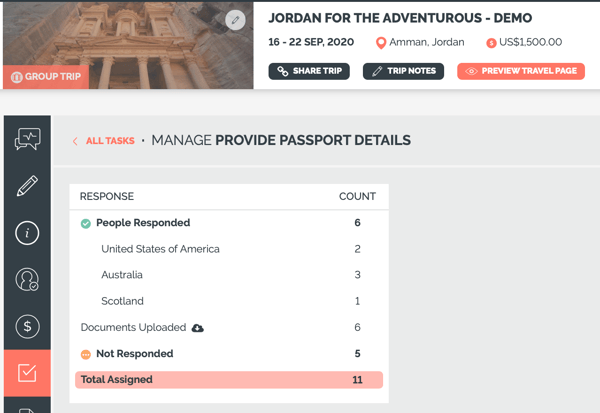The image size is (600, 413).
Task: Preview the travel page
Action: tap(521, 71)
